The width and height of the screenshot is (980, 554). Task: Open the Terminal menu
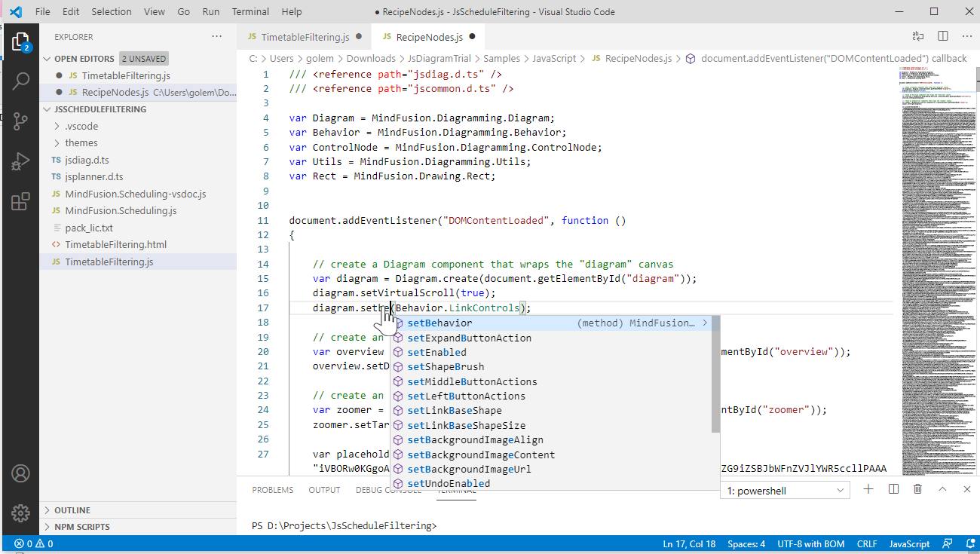[x=250, y=12]
